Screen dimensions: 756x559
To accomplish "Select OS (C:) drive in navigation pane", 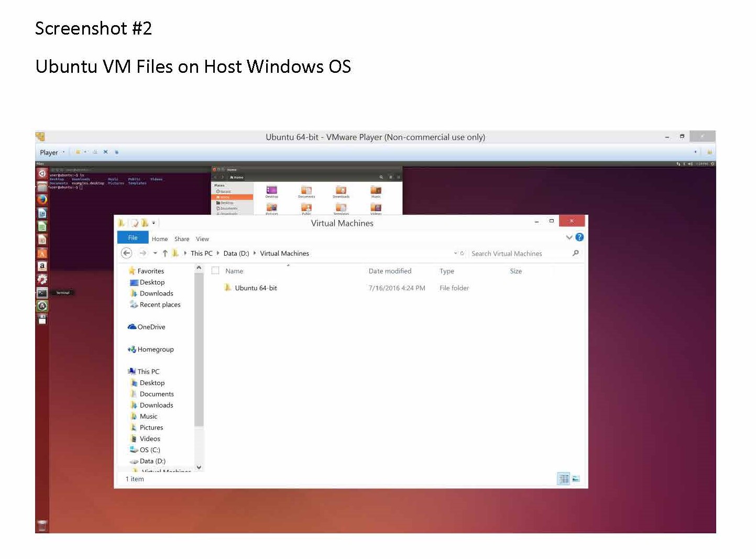I will [x=145, y=450].
